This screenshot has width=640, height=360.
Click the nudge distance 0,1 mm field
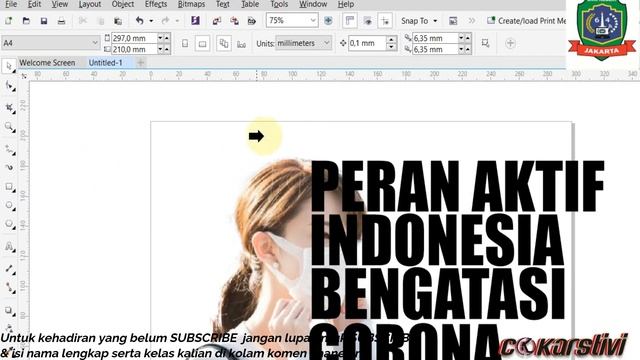pyautogui.click(x=367, y=43)
